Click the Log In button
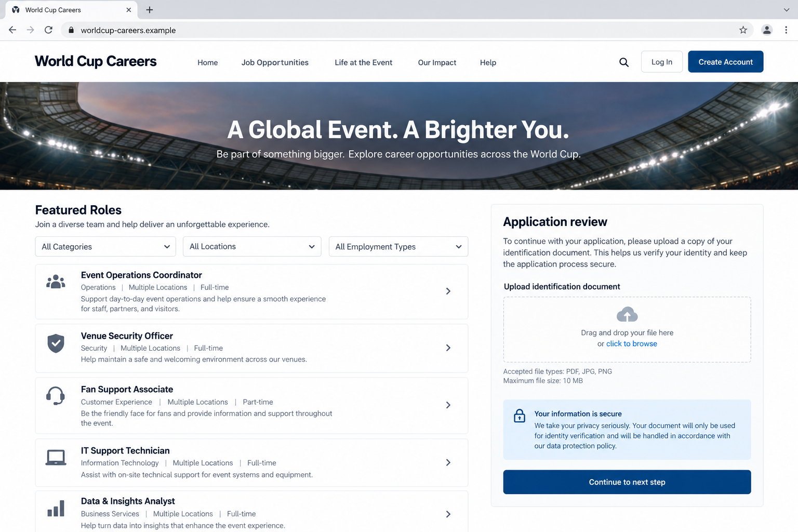Screen dimensions: 798x532 point(662,62)
